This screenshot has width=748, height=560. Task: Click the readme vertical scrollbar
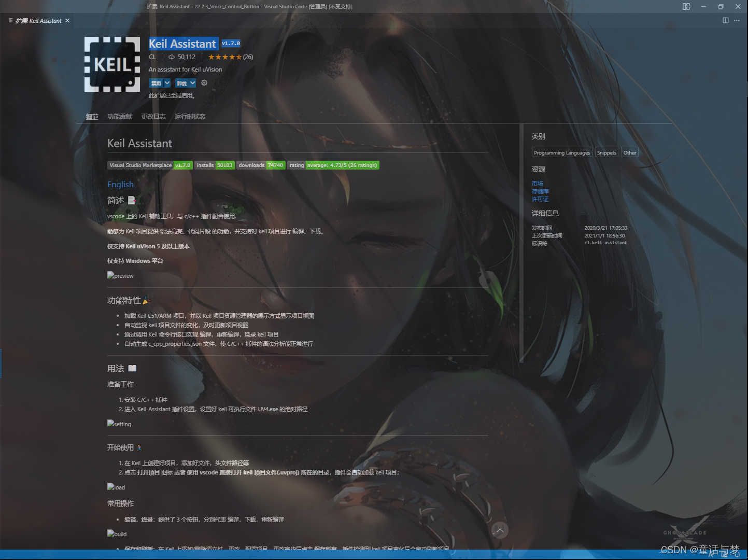pos(521,244)
